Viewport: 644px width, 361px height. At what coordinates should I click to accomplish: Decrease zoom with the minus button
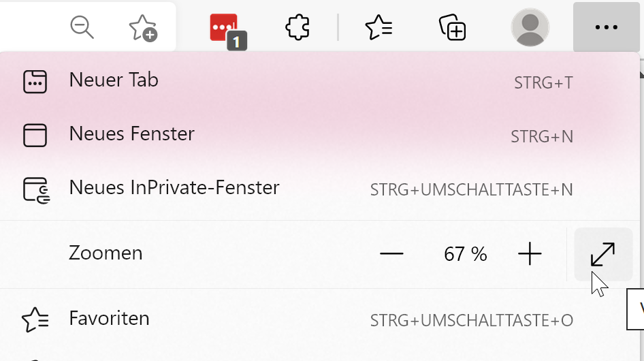pos(391,254)
